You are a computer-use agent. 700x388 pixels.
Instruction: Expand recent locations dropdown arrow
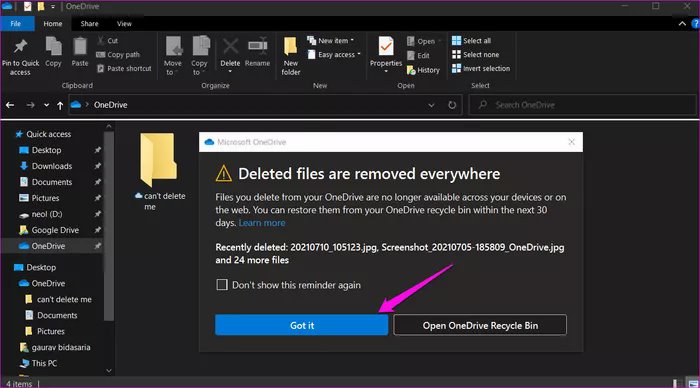pos(46,105)
